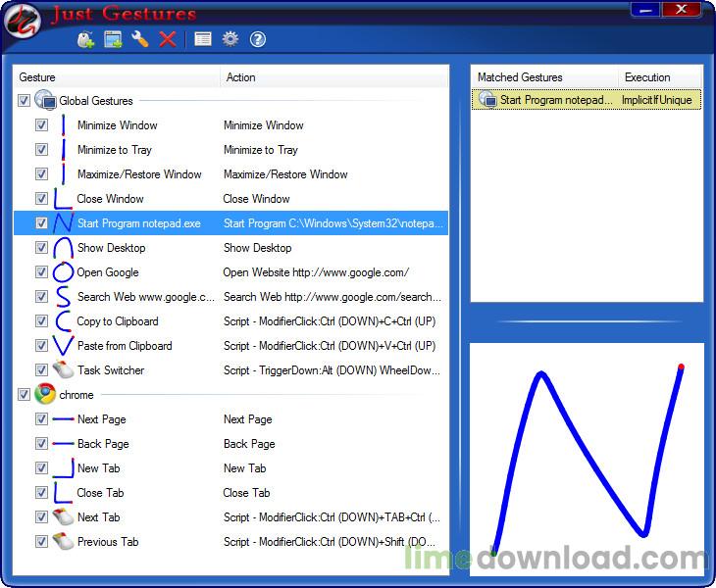Image resolution: width=716 pixels, height=588 pixels.
Task: Select the Task Switcher gesture row
Action: click(110, 370)
